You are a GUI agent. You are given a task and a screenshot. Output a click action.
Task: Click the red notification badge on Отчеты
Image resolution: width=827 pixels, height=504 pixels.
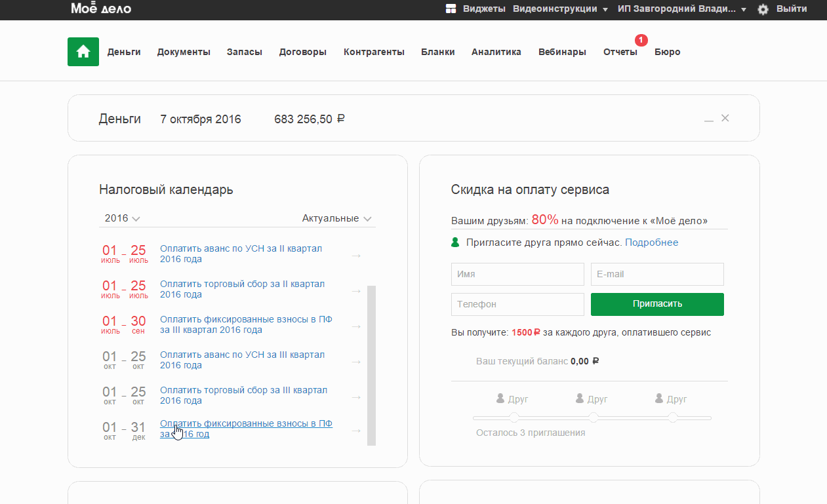pyautogui.click(x=641, y=40)
